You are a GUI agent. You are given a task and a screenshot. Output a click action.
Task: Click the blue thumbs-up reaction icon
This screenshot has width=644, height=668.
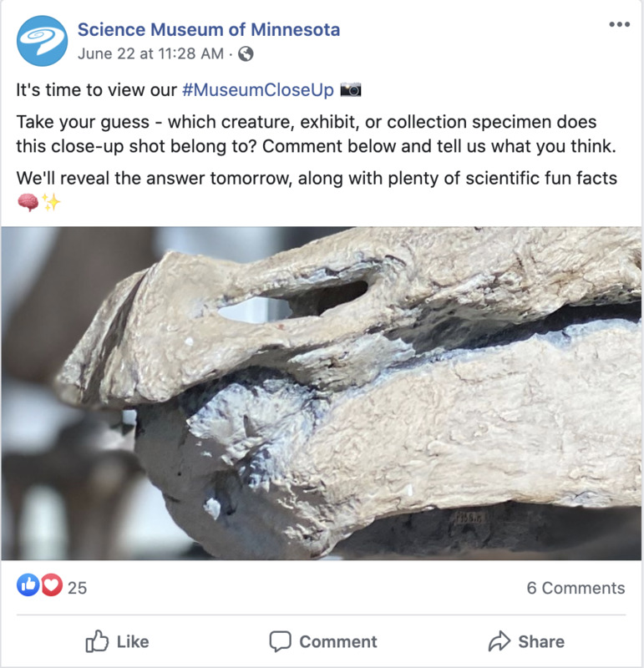[x=28, y=584]
